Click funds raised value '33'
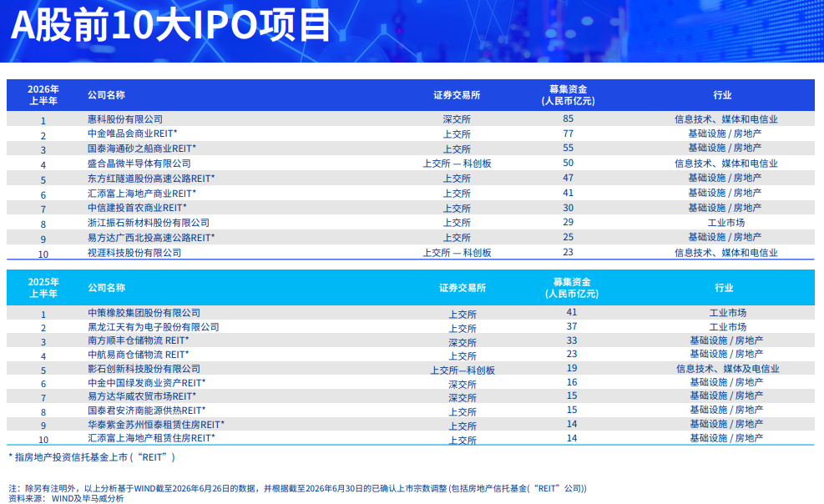 [572, 340]
